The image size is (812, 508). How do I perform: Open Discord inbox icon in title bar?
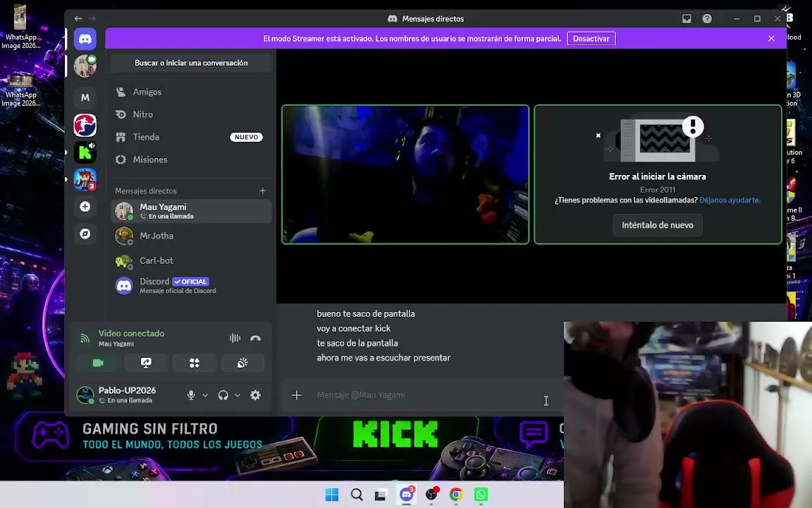click(687, 18)
